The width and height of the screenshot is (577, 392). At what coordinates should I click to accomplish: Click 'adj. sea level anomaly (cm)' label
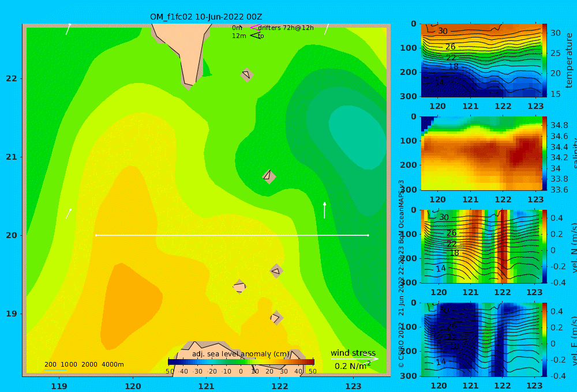(241, 354)
